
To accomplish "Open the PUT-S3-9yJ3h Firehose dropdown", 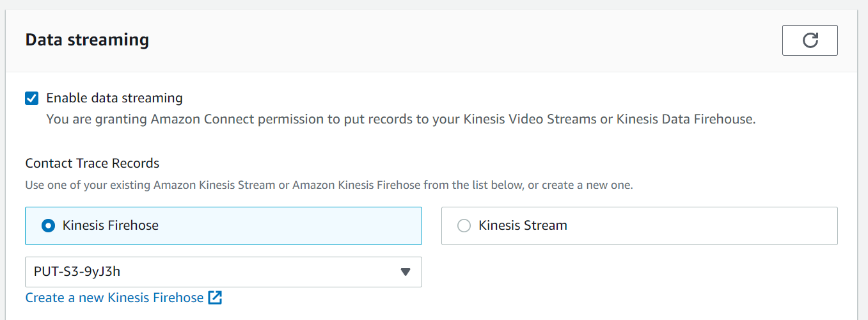I will 223,272.
